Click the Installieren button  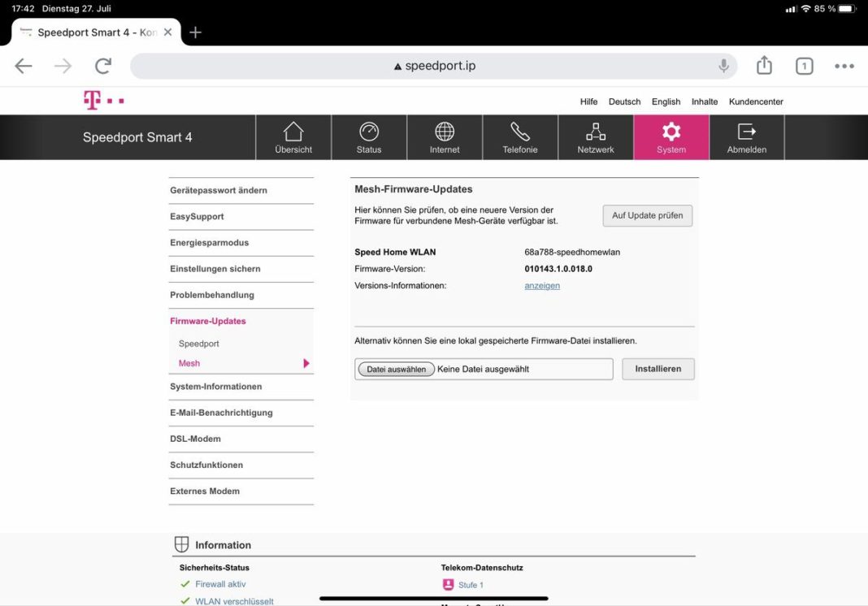(658, 369)
